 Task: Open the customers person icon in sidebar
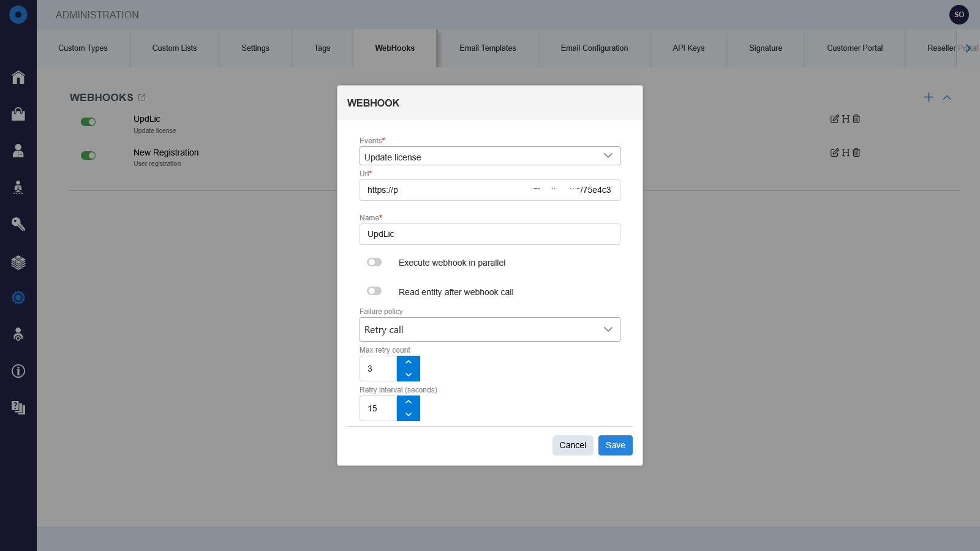coord(18,151)
